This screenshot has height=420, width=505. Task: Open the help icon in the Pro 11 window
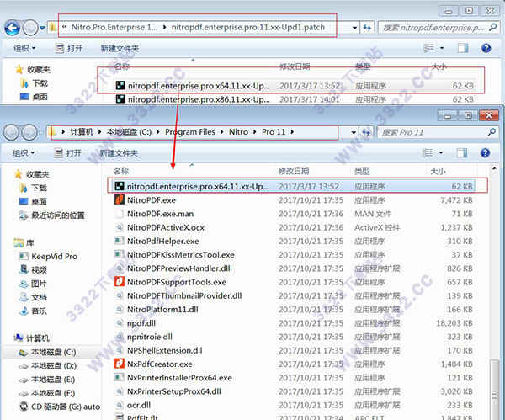486,152
